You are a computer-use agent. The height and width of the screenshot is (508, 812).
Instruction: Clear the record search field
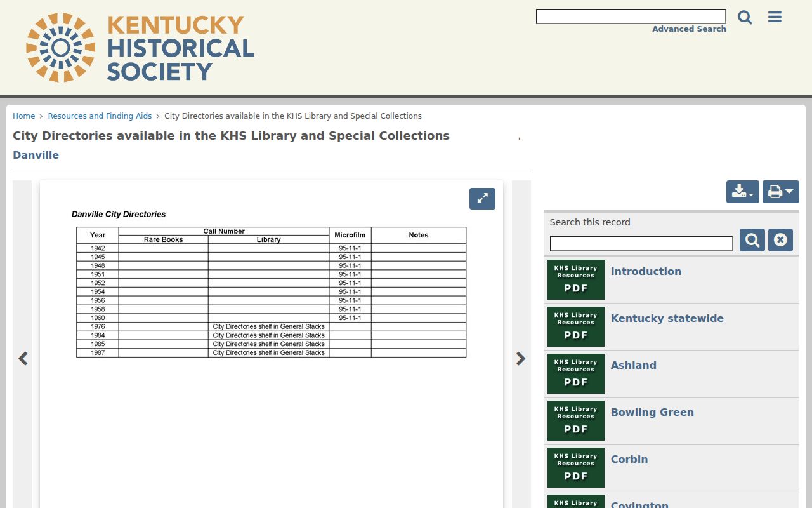tap(780, 240)
